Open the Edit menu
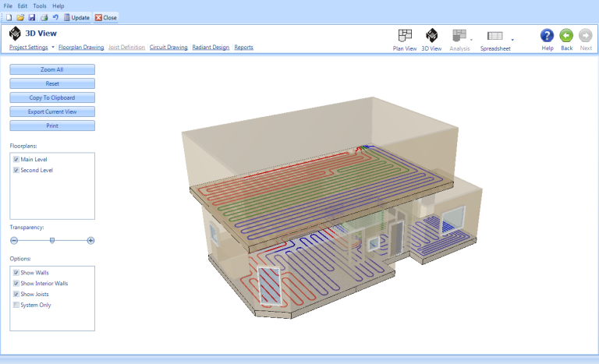This screenshot has width=599, height=364. 22,6
